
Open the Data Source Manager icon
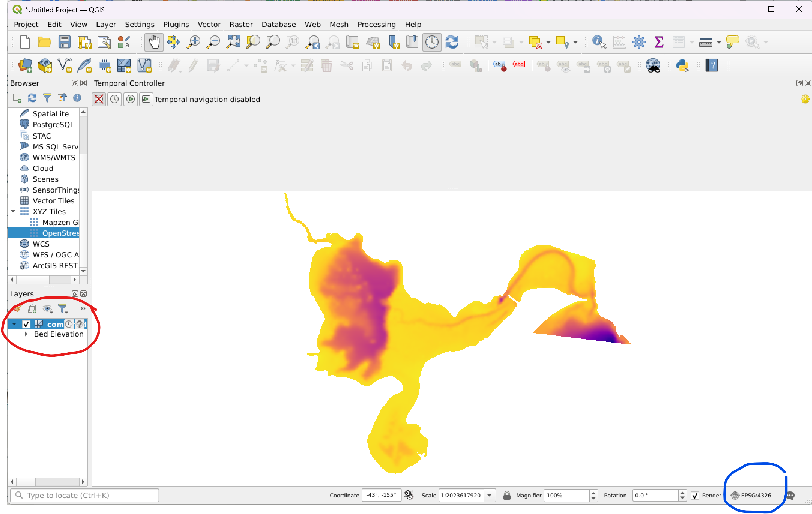(25, 65)
